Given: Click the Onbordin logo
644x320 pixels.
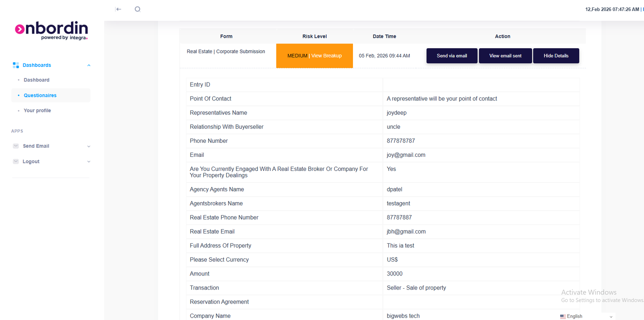Looking at the screenshot, I should tap(52, 30).
